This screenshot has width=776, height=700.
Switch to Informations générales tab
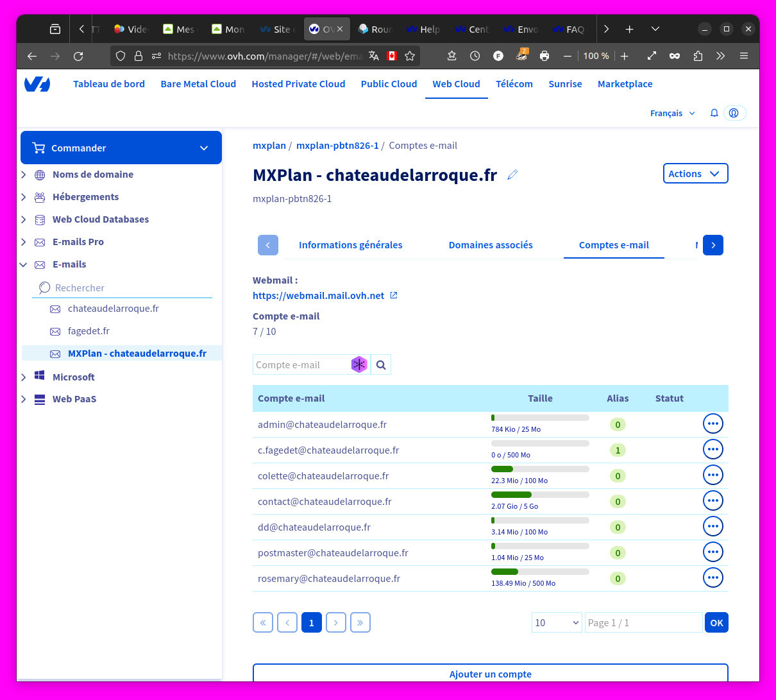(351, 245)
